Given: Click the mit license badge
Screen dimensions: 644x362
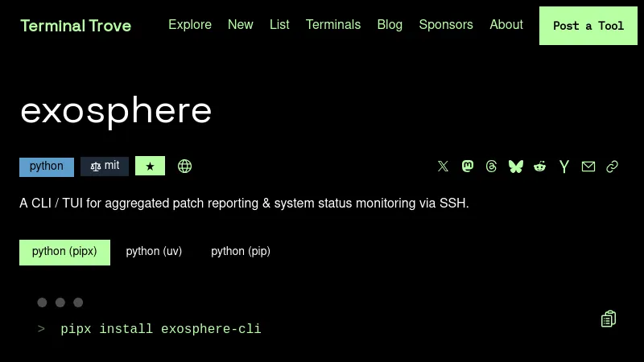Looking at the screenshot, I should 105,167.
